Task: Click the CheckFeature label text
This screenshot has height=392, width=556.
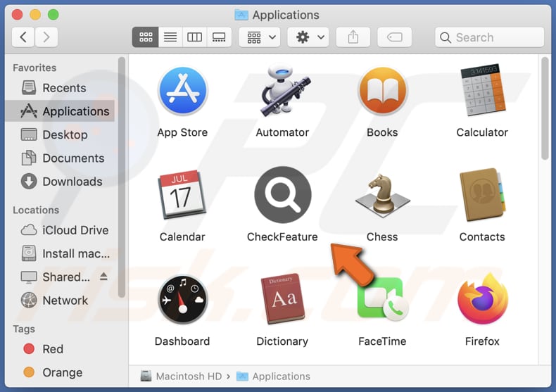Action: [282, 236]
